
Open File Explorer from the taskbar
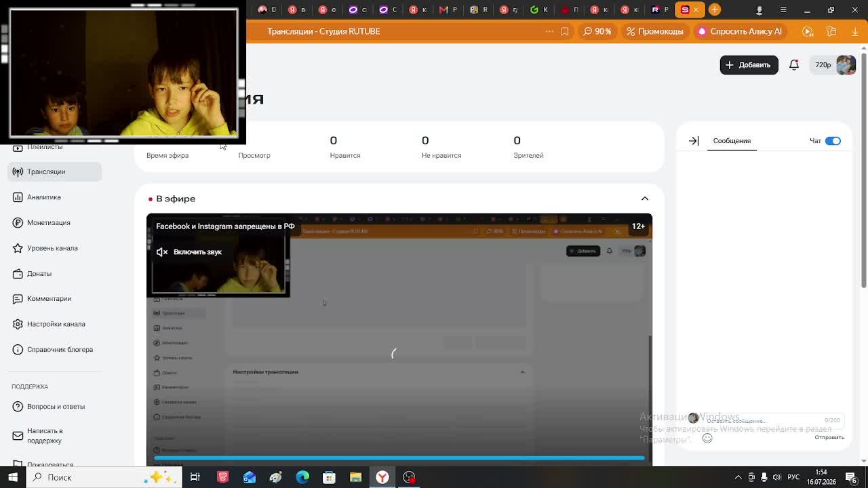pos(355,477)
